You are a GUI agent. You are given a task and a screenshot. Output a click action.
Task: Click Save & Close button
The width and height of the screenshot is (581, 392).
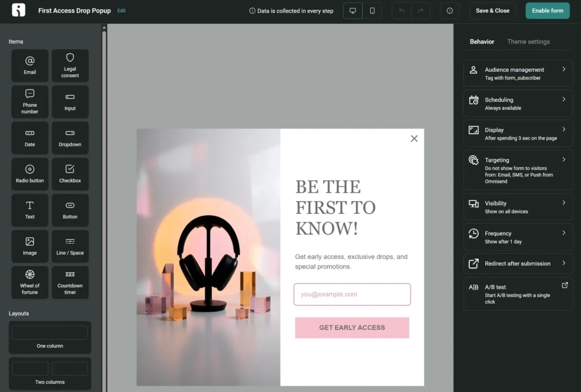pyautogui.click(x=492, y=11)
